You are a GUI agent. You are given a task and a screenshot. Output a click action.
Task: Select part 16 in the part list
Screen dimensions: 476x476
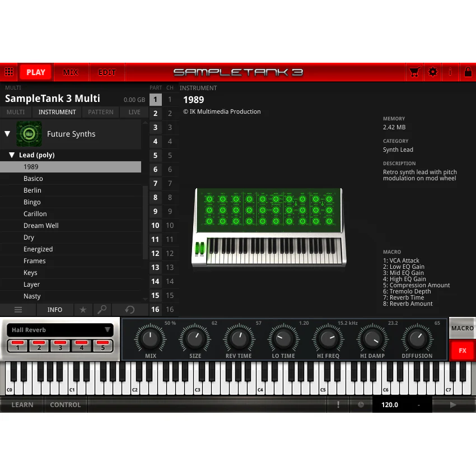[156, 309]
